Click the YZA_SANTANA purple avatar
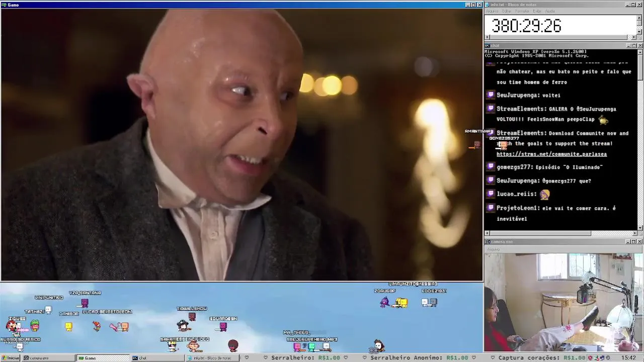 point(85,303)
